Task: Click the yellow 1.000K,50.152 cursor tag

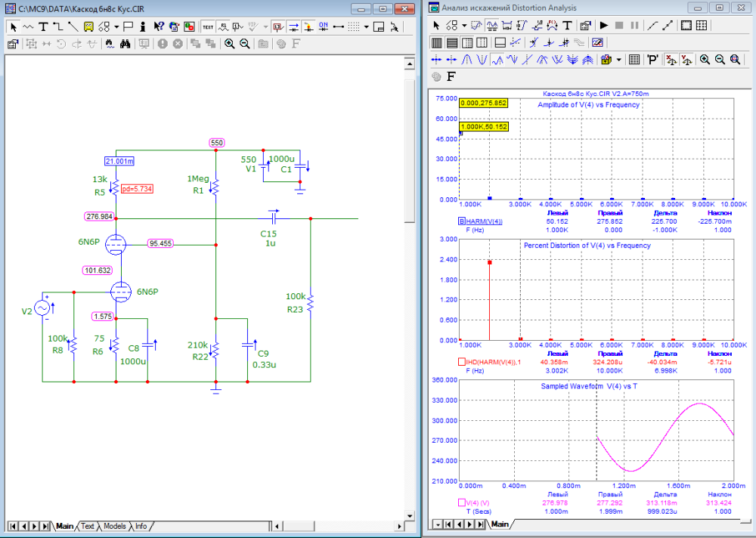Action: click(484, 127)
